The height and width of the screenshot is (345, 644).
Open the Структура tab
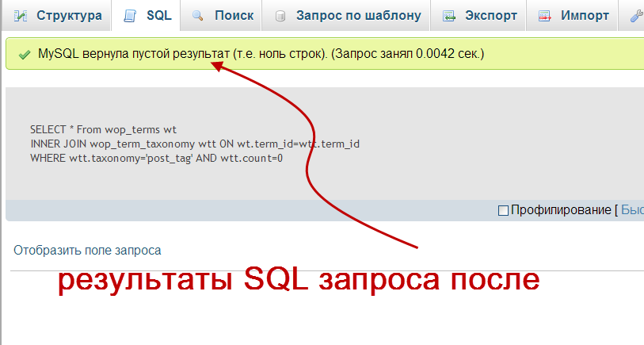pos(57,15)
